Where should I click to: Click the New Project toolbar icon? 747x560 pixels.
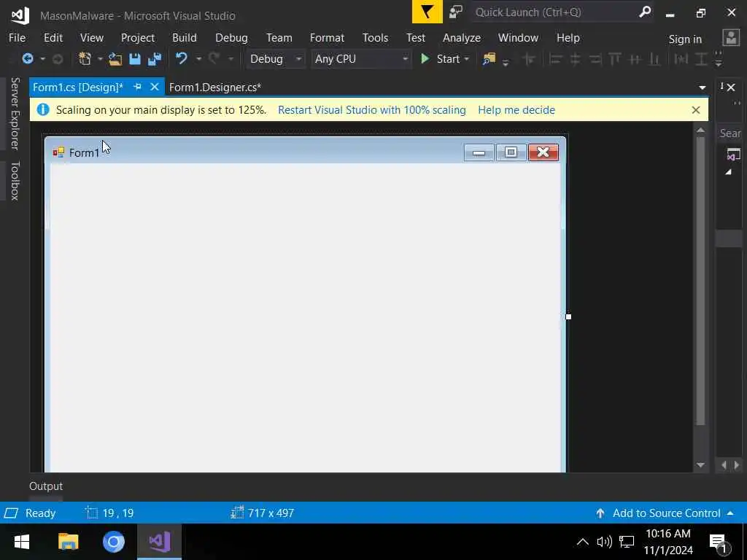tap(85, 58)
